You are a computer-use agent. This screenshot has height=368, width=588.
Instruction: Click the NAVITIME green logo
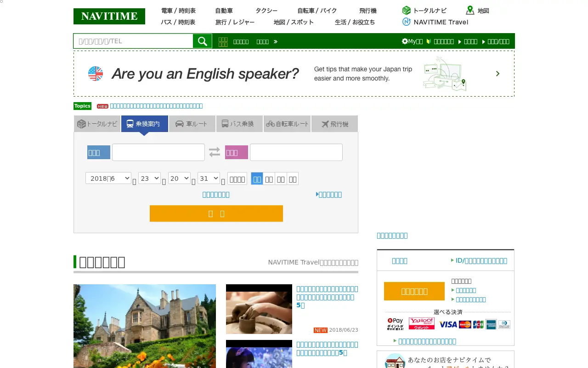pyautogui.click(x=109, y=16)
